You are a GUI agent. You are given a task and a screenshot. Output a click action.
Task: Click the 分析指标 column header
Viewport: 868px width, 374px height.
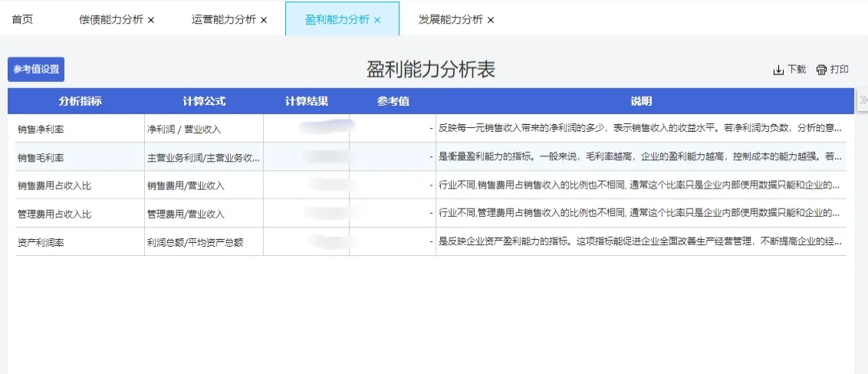81,101
